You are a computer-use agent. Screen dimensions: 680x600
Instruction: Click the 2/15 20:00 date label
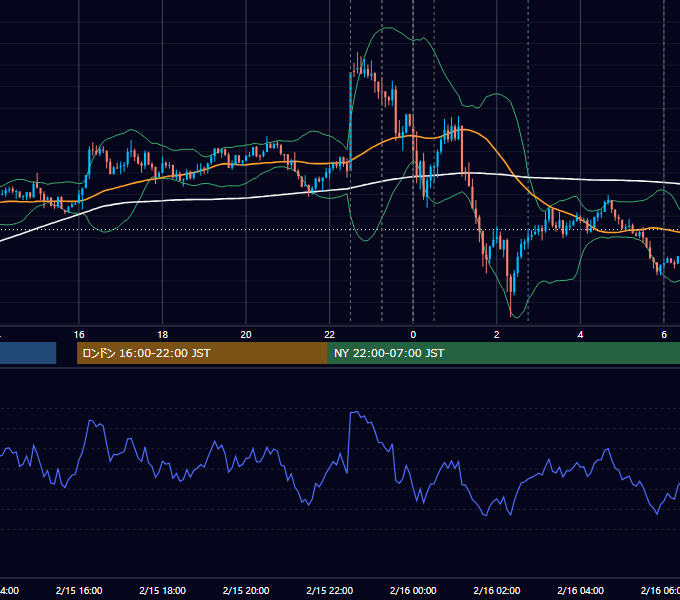(246, 590)
